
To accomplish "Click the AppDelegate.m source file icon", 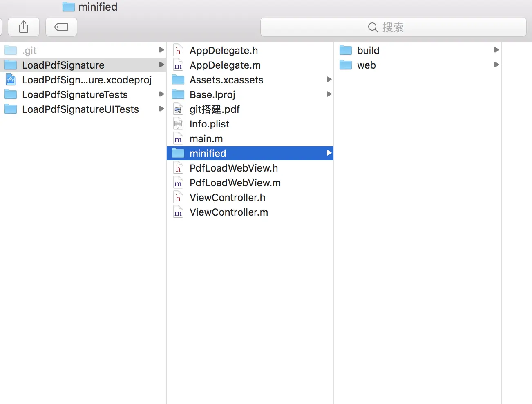I will tap(178, 65).
